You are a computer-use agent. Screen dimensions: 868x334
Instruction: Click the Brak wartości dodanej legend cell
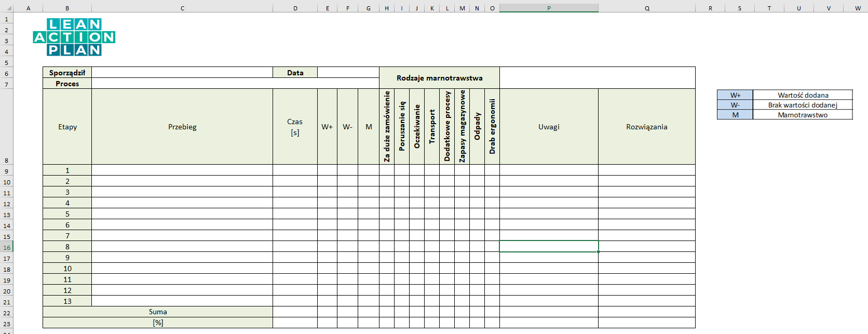[803, 105]
